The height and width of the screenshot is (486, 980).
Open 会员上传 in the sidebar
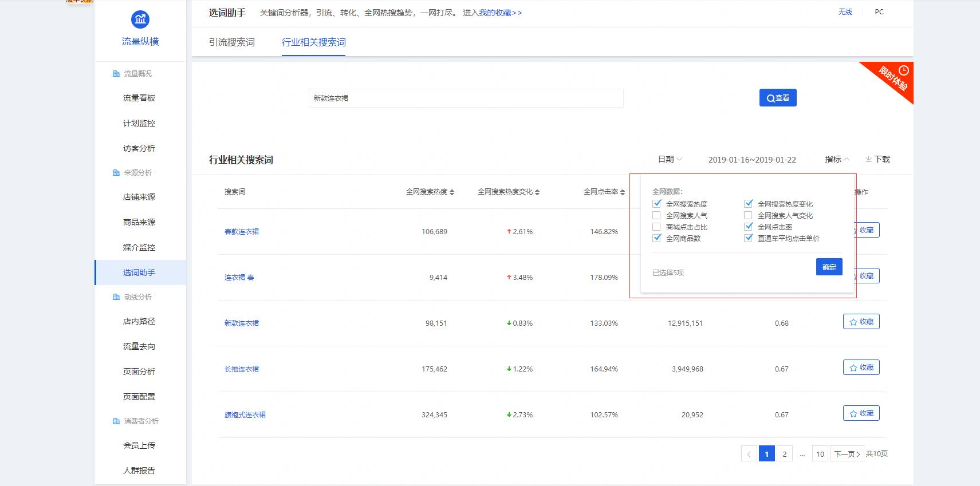click(x=139, y=445)
